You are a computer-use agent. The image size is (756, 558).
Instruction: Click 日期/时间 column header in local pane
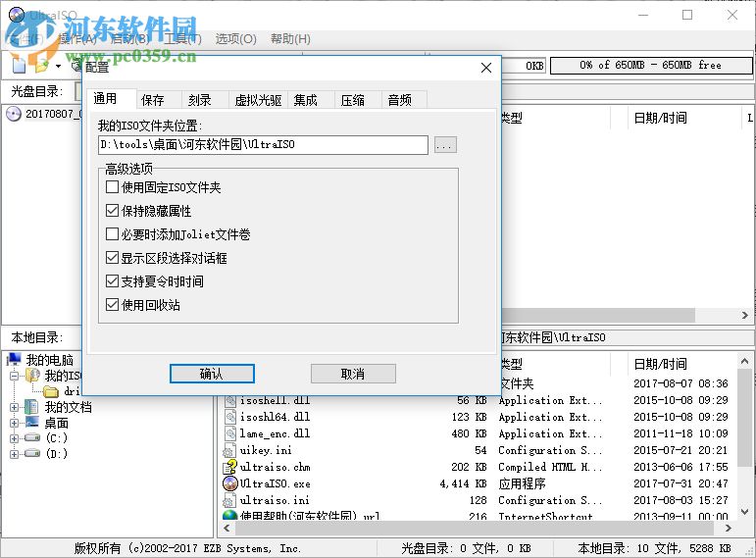tap(661, 364)
